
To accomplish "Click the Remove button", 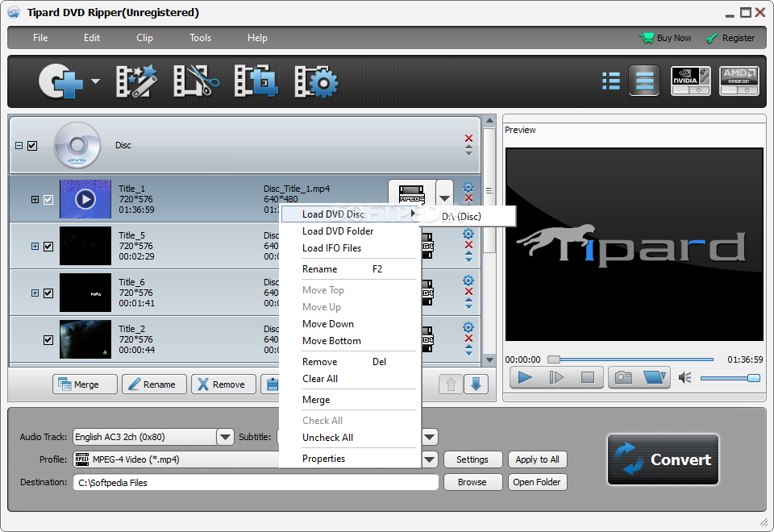I will coord(224,384).
